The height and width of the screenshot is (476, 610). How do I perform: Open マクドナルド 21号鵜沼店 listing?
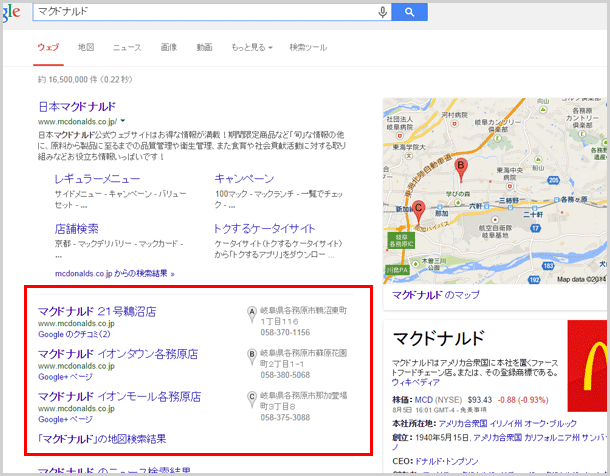(x=97, y=312)
